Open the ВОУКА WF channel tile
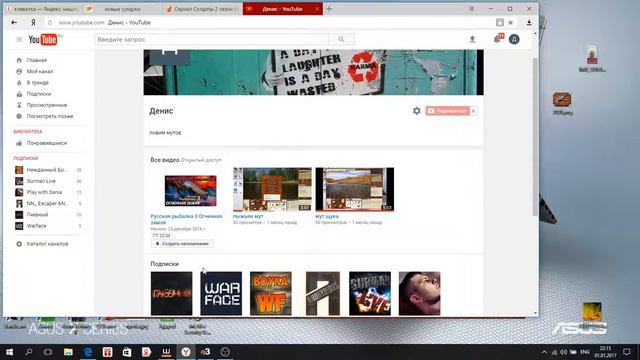The width and height of the screenshot is (640, 360). click(x=271, y=293)
